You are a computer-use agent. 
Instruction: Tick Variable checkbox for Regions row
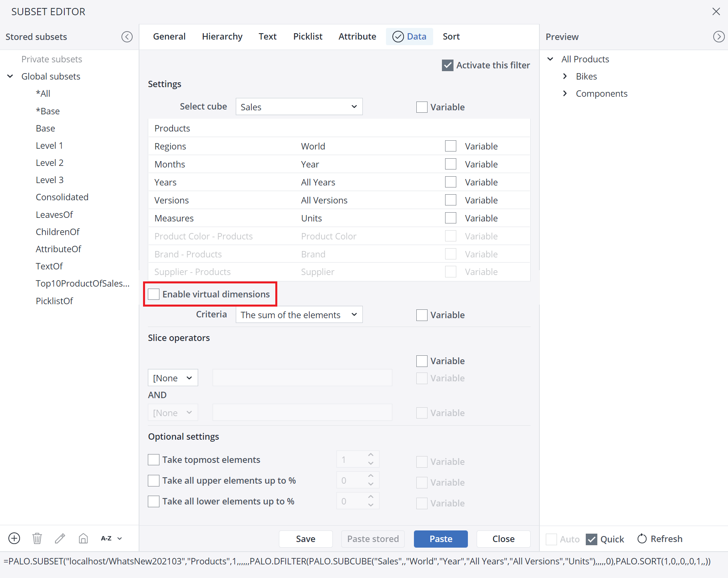451,146
